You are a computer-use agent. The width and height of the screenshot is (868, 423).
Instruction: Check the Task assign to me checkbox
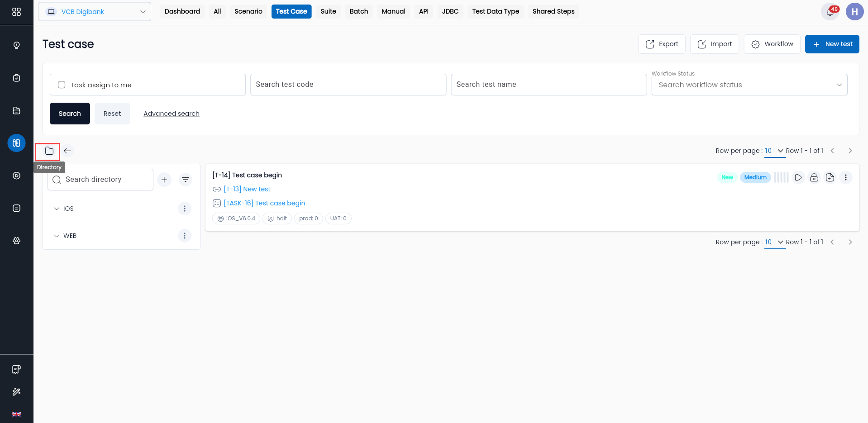tap(62, 85)
